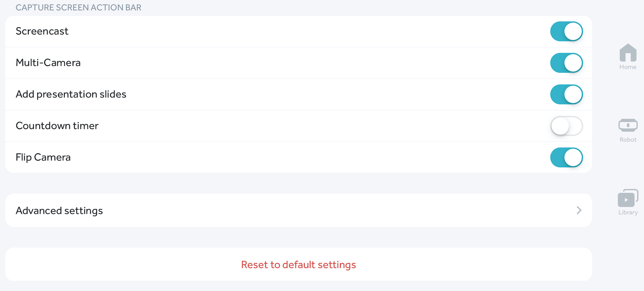
Task: Click the Countdown timer label text
Action: 57,126
